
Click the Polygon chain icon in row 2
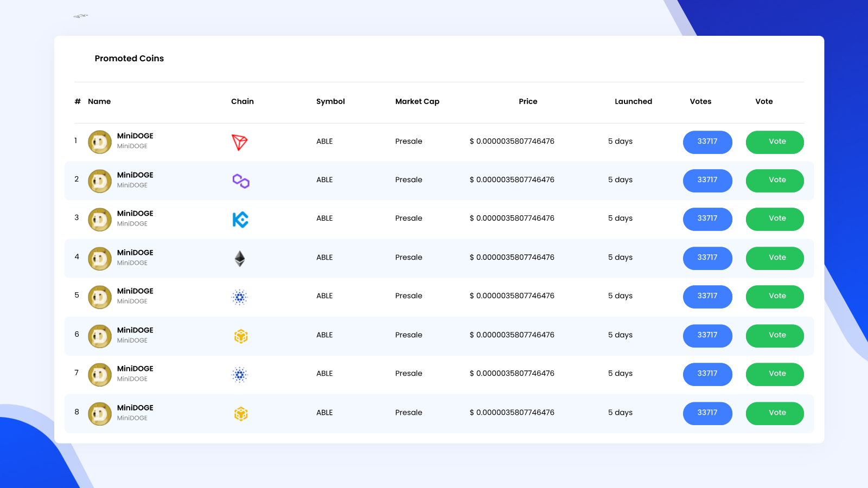[x=241, y=181]
